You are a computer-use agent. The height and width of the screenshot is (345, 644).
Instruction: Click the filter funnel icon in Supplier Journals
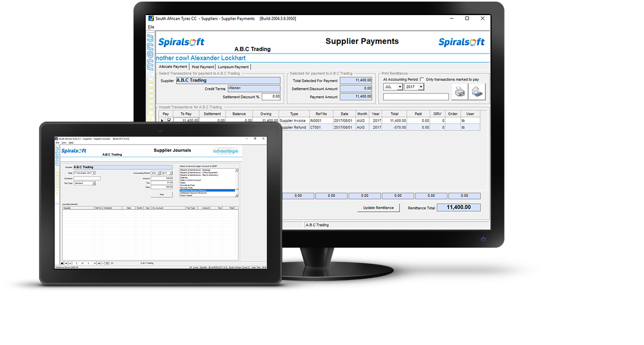coord(107,263)
